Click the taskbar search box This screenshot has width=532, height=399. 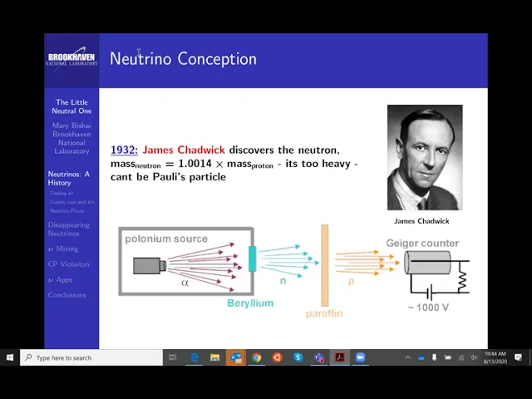click(x=91, y=357)
